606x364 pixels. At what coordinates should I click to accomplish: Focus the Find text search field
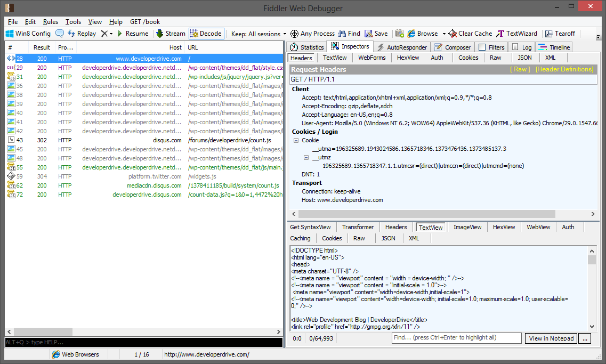click(456, 338)
